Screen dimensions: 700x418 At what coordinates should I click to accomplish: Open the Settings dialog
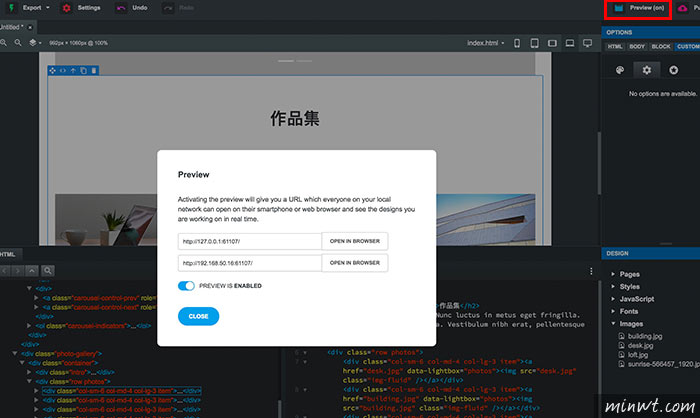(82, 8)
